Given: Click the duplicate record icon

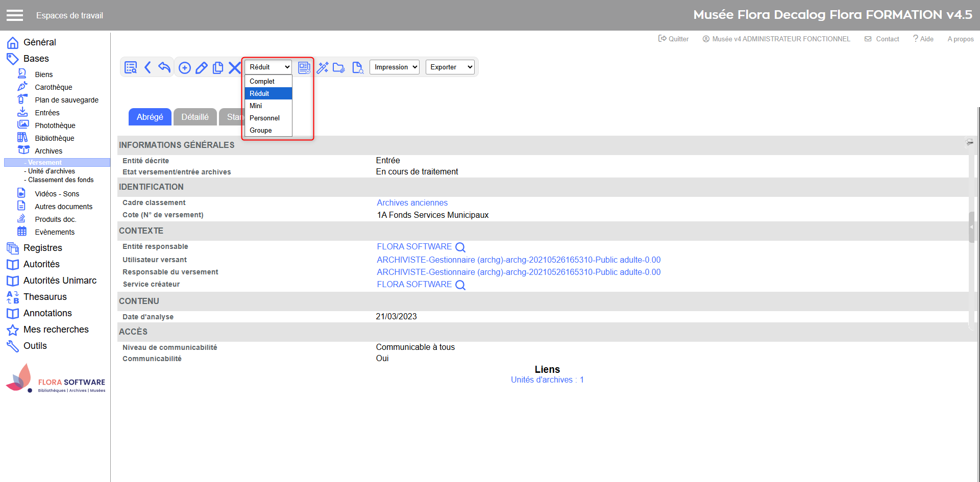Looking at the screenshot, I should click(x=218, y=68).
